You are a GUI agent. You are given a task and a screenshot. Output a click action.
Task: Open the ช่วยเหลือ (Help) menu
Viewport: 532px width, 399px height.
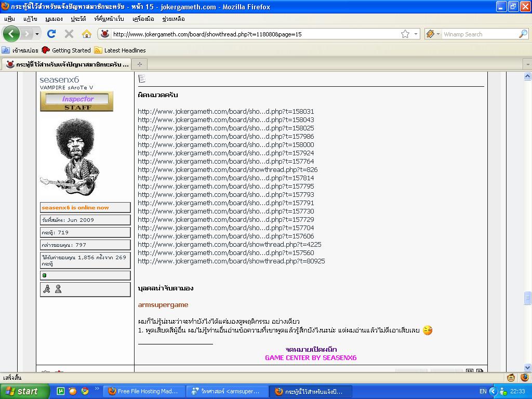point(174,19)
